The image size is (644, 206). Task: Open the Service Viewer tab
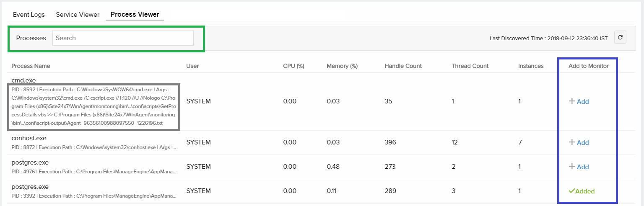[78, 15]
